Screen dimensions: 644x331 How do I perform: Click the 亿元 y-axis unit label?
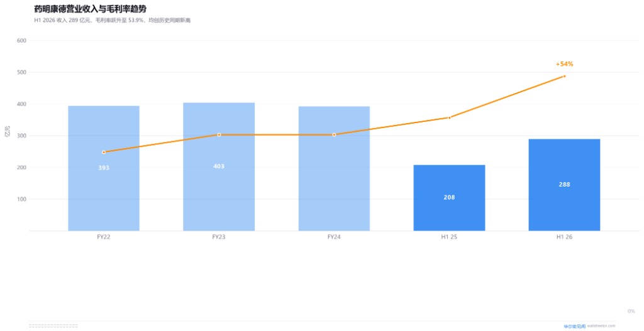click(x=7, y=133)
